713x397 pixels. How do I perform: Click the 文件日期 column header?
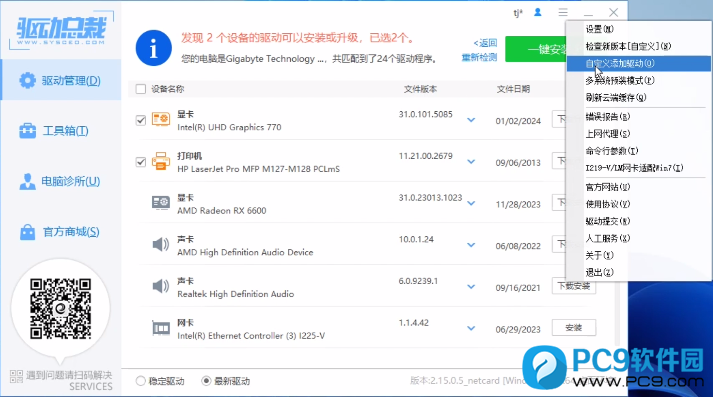pyautogui.click(x=513, y=89)
